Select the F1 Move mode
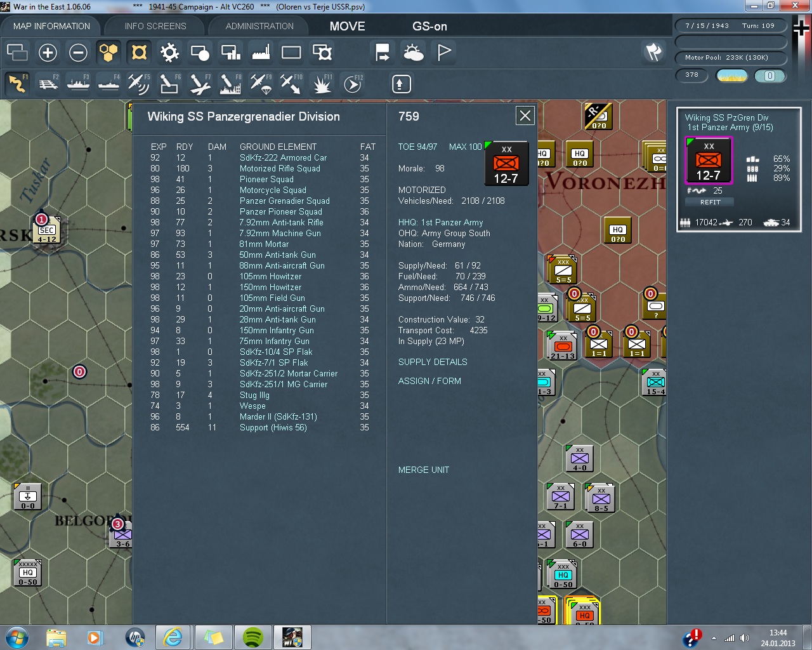Image resolution: width=812 pixels, height=650 pixels. tap(18, 83)
